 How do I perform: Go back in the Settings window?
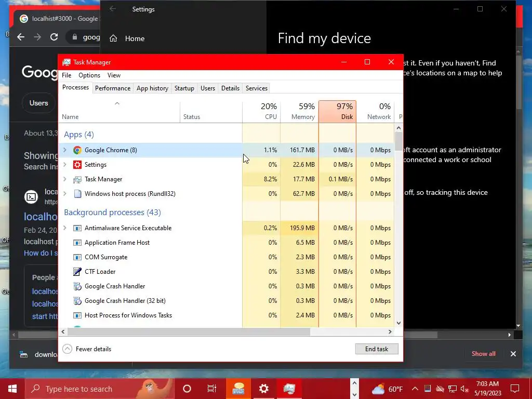pos(113,9)
